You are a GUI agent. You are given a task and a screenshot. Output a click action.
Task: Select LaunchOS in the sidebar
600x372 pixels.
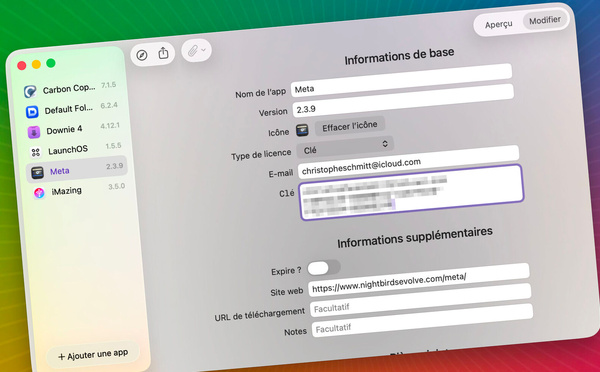click(x=75, y=150)
